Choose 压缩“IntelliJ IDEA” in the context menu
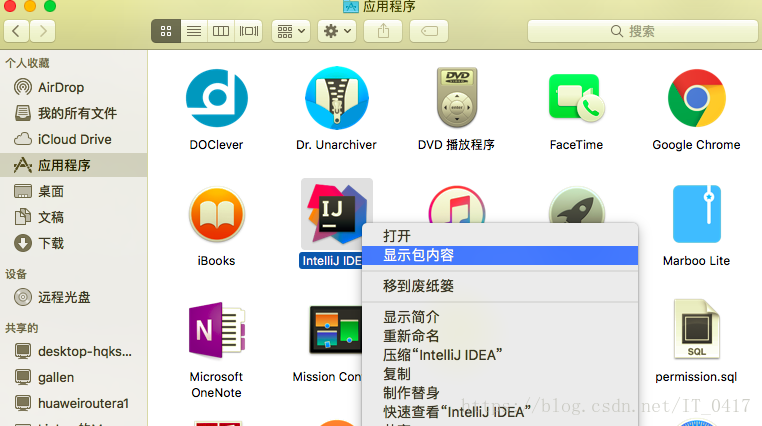 500,355
